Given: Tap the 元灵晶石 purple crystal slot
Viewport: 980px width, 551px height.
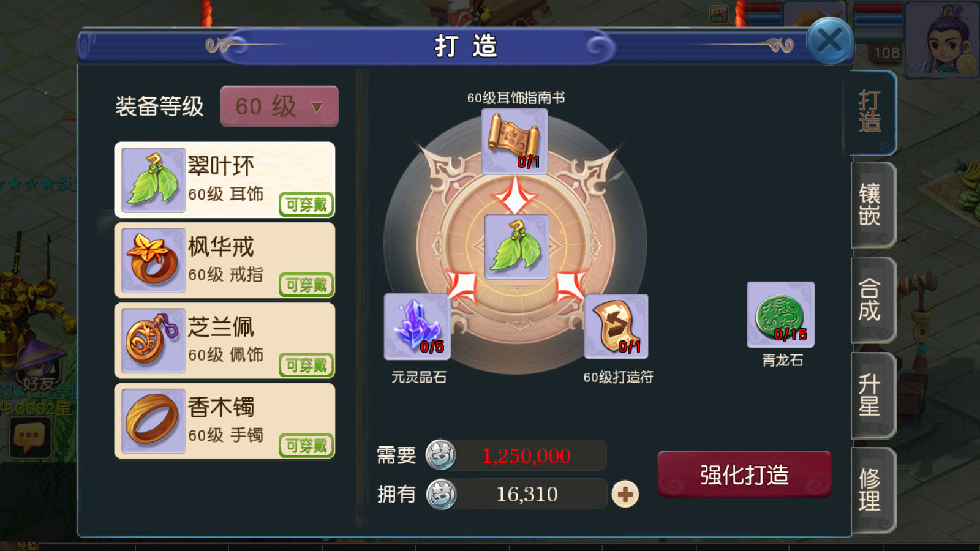Looking at the screenshot, I should tap(417, 326).
